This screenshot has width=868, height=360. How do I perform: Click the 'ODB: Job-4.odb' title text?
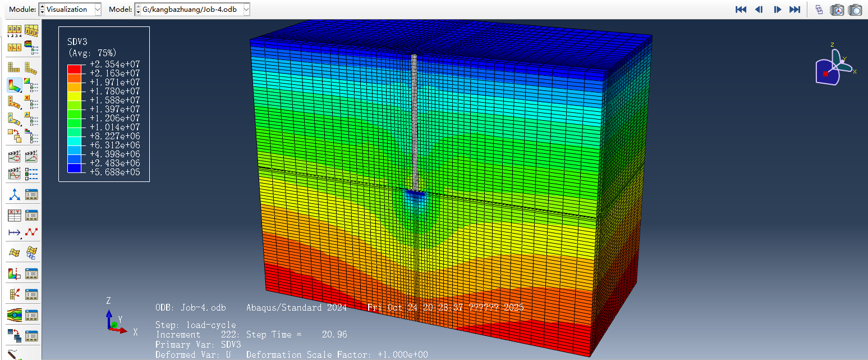coord(191,308)
